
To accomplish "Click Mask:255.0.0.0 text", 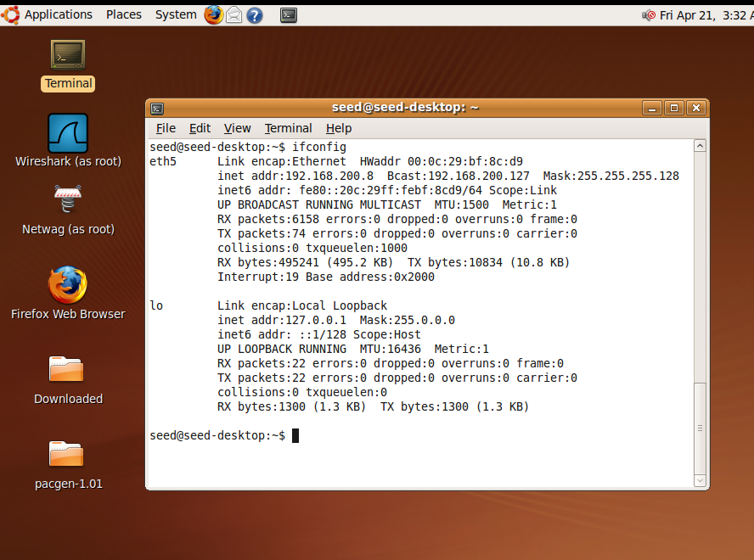I will (407, 320).
